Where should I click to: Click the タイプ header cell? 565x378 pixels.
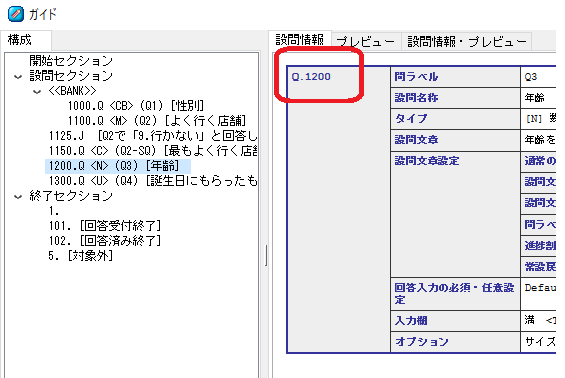(x=456, y=119)
